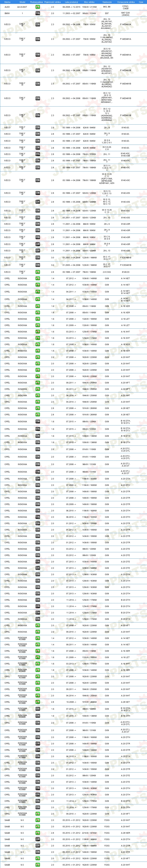The width and height of the screenshot is (147, 868).
Task: Click the petrol icon for INSIGNIA KOMBI A 28 NET row
Action: 38,702
